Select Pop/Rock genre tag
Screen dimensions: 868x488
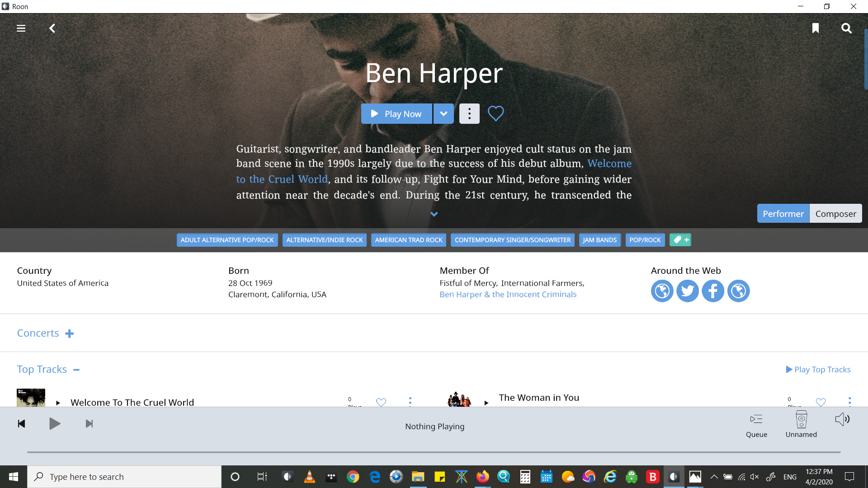(x=645, y=240)
